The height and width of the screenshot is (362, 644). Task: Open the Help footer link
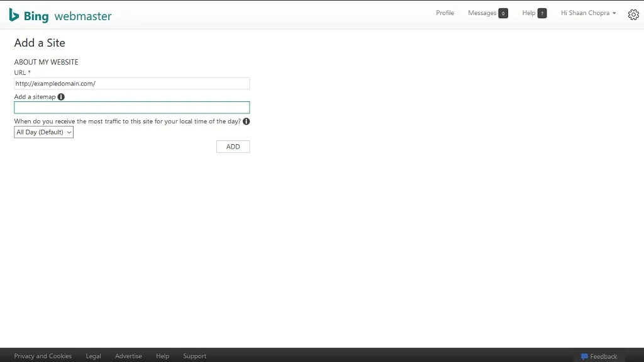pos(162,356)
